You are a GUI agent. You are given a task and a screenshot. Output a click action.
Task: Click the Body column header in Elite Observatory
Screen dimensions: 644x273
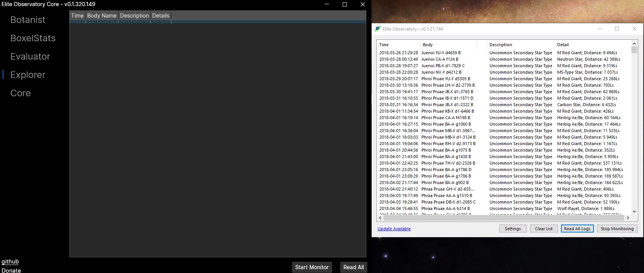coord(448,45)
